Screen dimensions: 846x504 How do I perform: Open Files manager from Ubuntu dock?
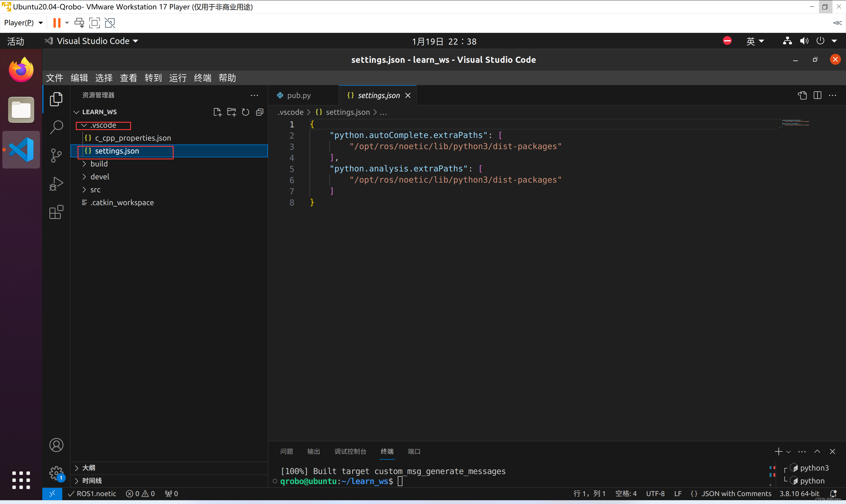pyautogui.click(x=21, y=110)
